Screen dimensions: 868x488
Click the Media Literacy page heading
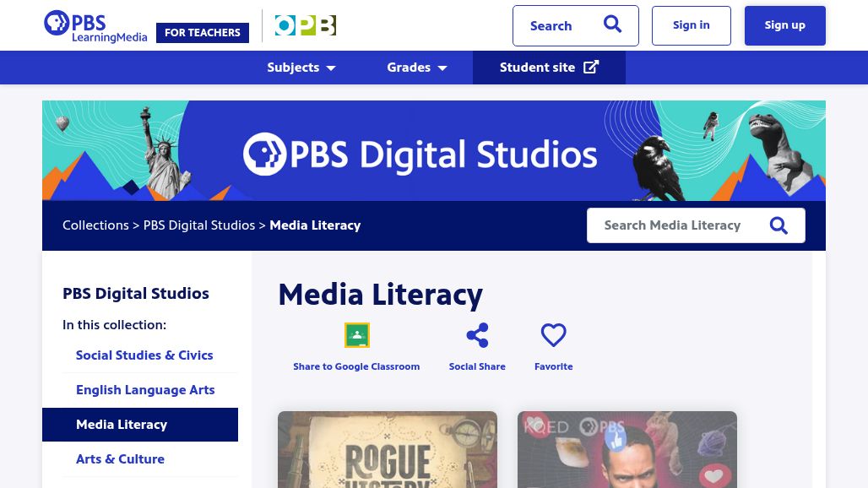click(x=380, y=295)
